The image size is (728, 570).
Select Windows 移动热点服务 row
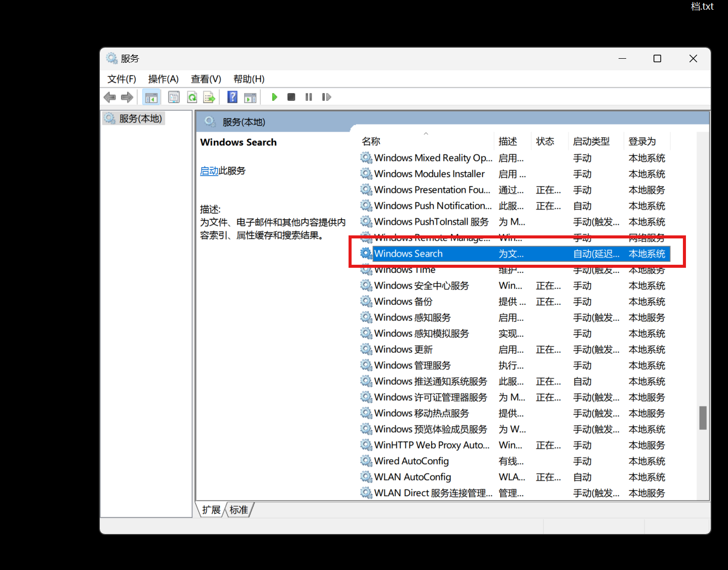[x=514, y=413]
